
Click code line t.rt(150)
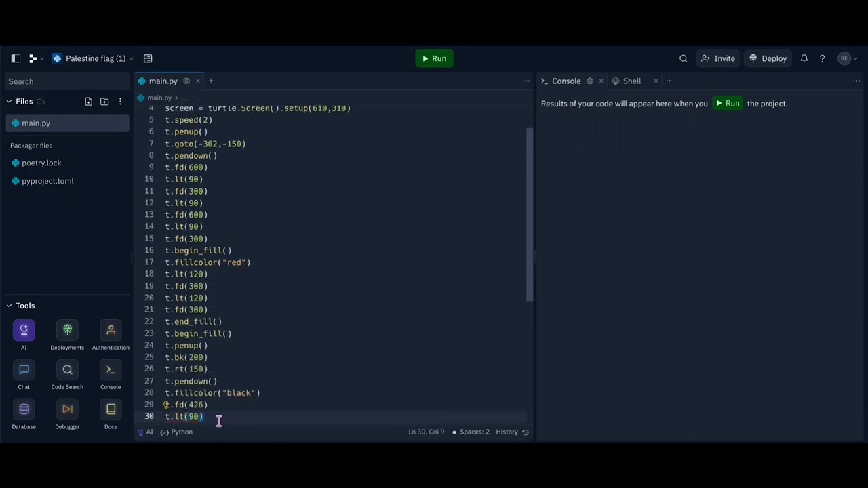pos(186,369)
